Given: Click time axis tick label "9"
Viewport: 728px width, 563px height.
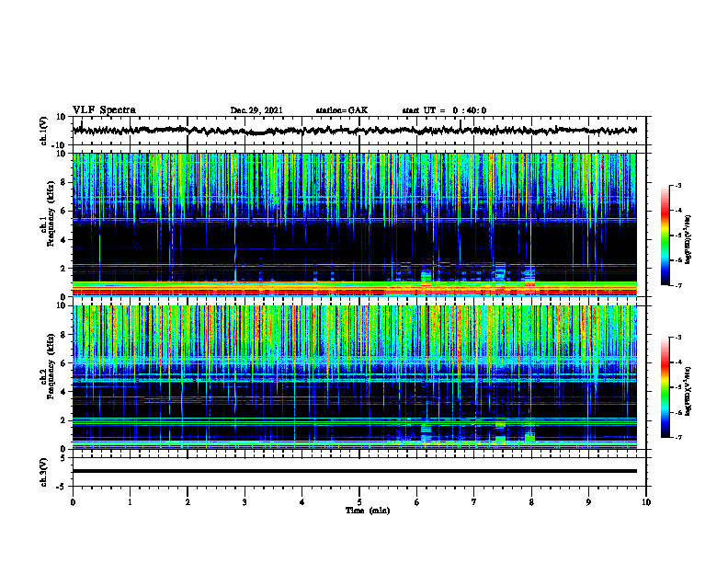Looking at the screenshot, I should (588, 502).
